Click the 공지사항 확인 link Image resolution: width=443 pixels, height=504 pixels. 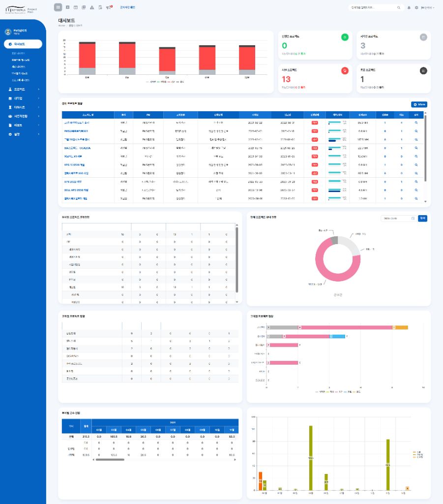(x=127, y=7)
